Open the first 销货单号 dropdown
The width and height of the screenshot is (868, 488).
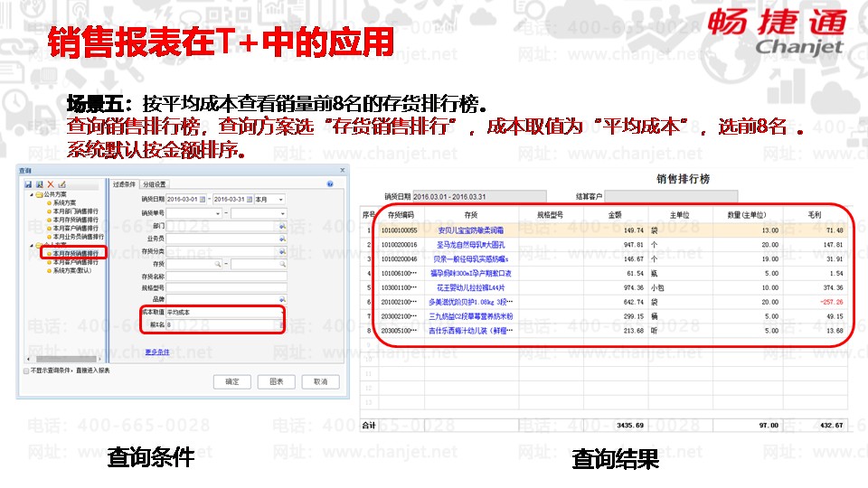point(218,213)
